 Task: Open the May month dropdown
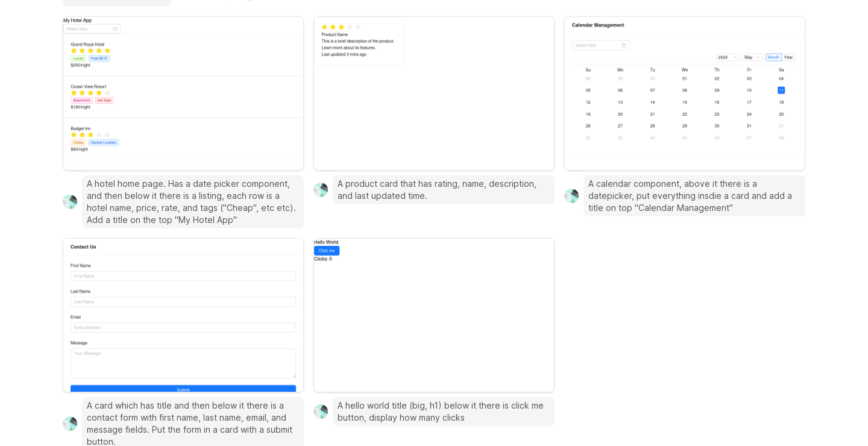[752, 57]
